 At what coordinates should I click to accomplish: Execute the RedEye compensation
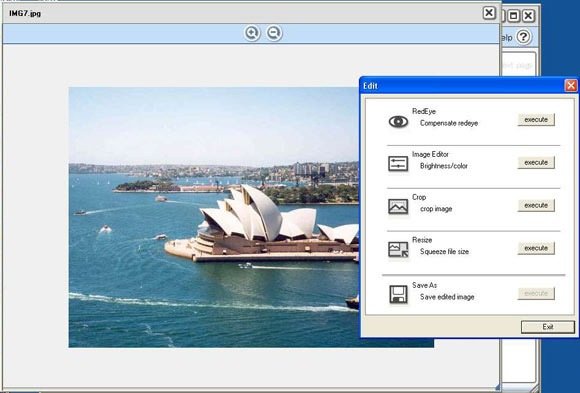tap(536, 120)
